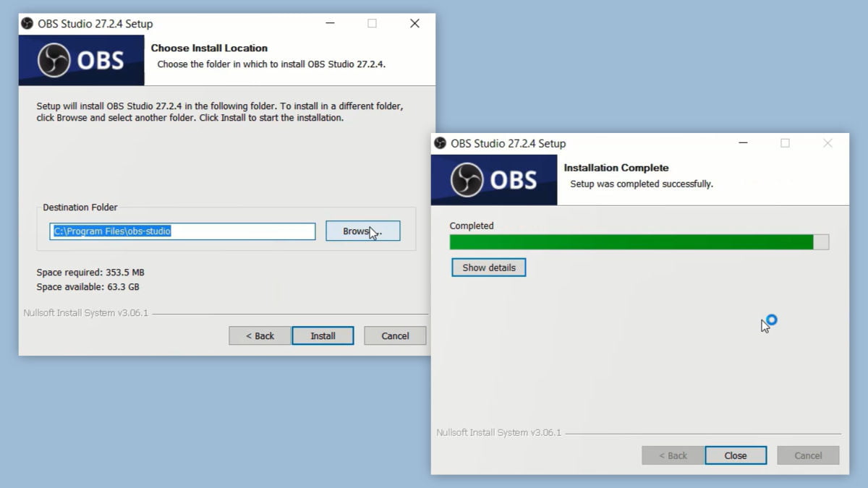The height and width of the screenshot is (488, 868).
Task: Click 'Nullsoft Install System v3.06.1' in the install location window
Action: (85, 313)
